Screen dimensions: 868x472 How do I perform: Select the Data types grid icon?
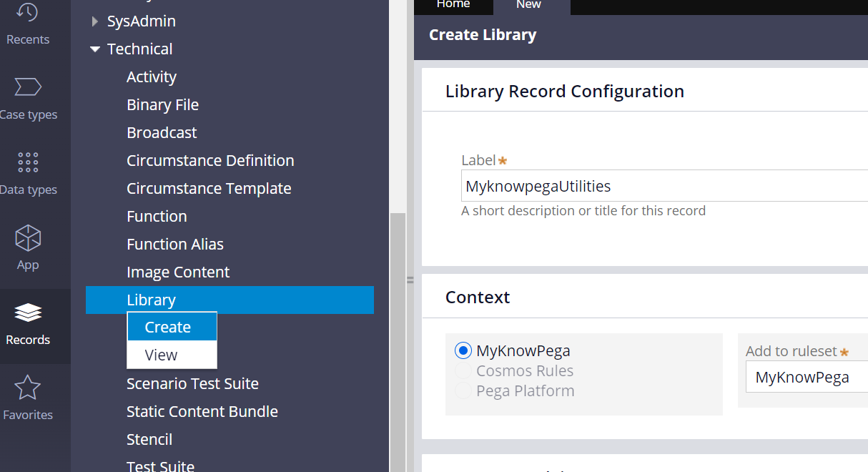[x=27, y=162]
